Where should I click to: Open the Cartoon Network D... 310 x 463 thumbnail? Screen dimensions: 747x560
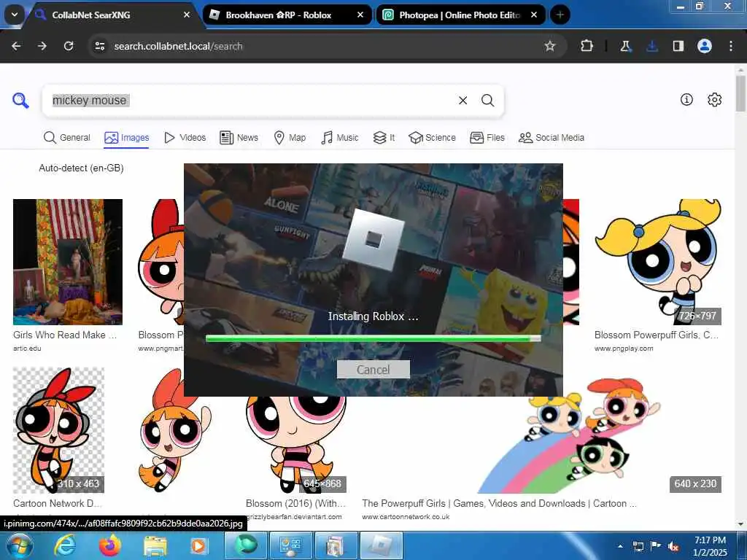coord(58,430)
